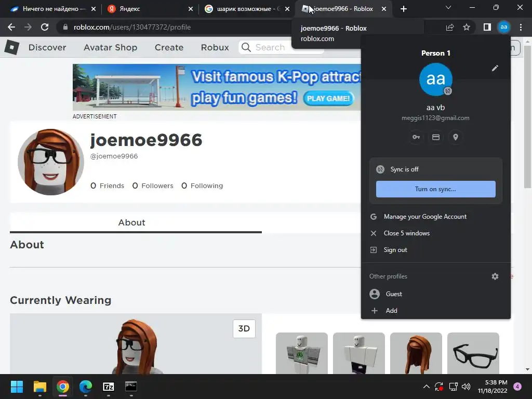Open the green shirt item thumbnail
This screenshot has height=399, width=532.
[302, 353]
